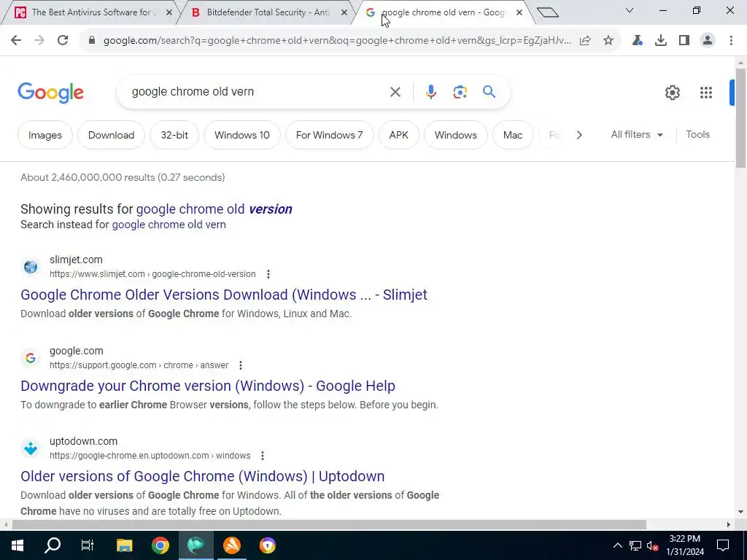Open Google apps grid
This screenshot has width=747, height=560.
point(706,93)
